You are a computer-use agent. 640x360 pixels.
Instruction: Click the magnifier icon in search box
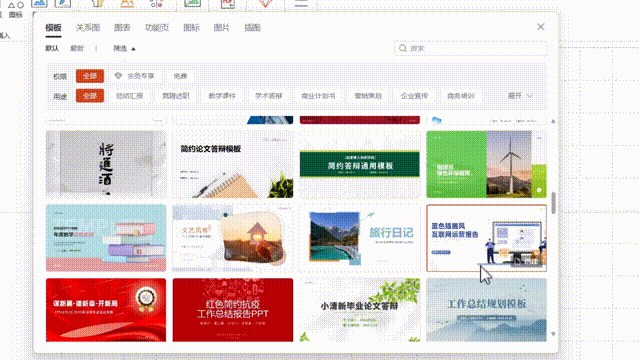402,48
